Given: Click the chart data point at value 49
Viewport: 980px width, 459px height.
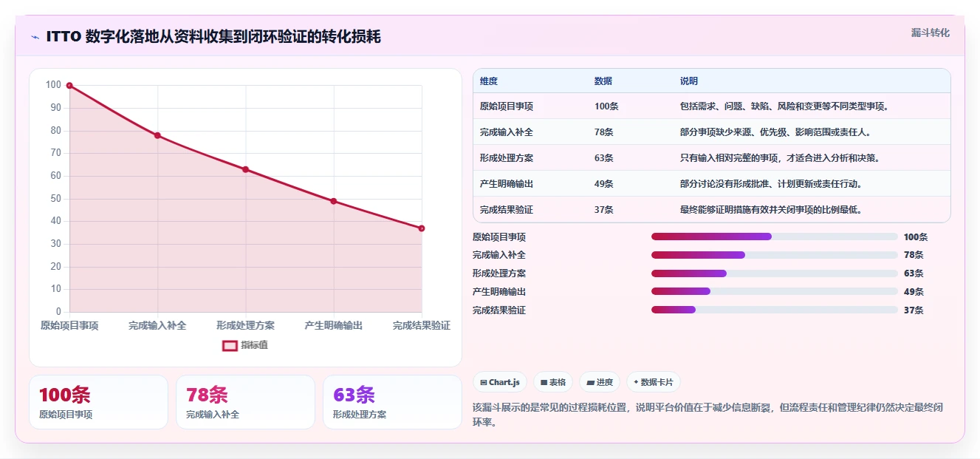Looking at the screenshot, I should coord(333,201).
